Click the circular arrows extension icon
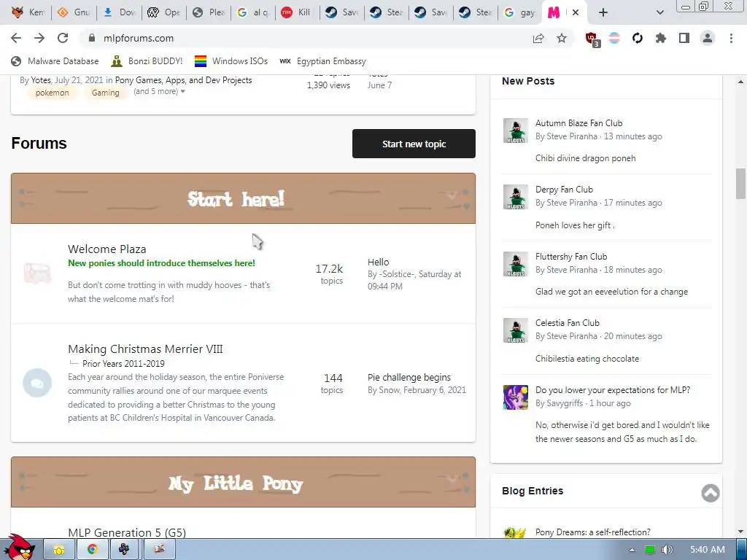Image resolution: width=747 pixels, height=560 pixels. click(x=638, y=38)
